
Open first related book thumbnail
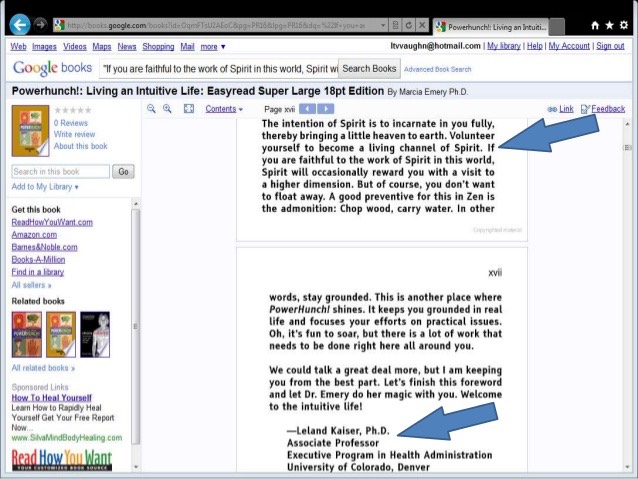point(26,335)
